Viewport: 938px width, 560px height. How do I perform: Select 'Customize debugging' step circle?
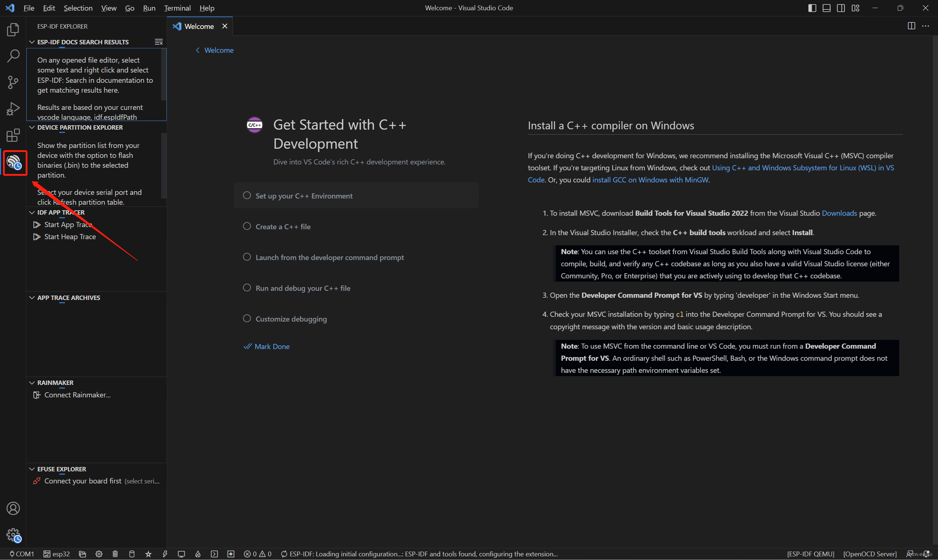(x=247, y=319)
